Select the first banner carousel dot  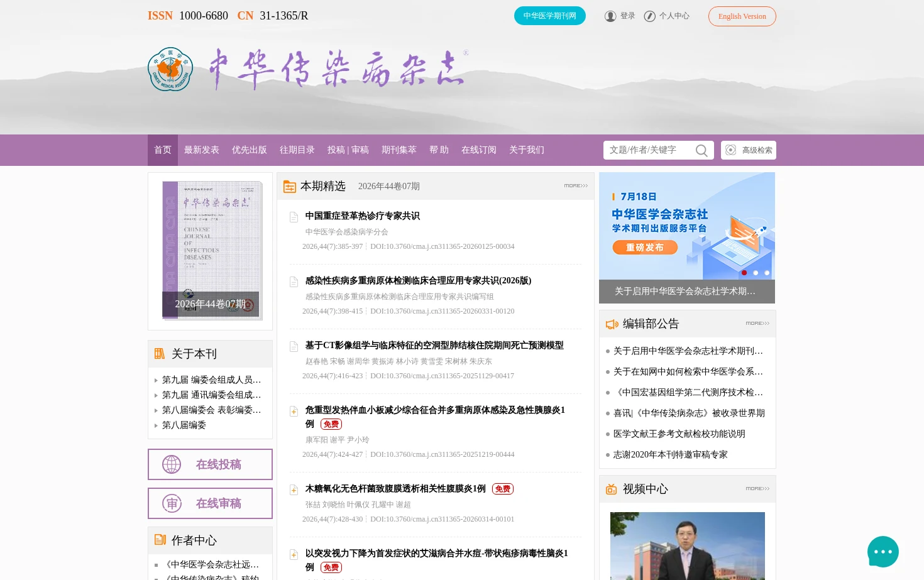click(744, 273)
